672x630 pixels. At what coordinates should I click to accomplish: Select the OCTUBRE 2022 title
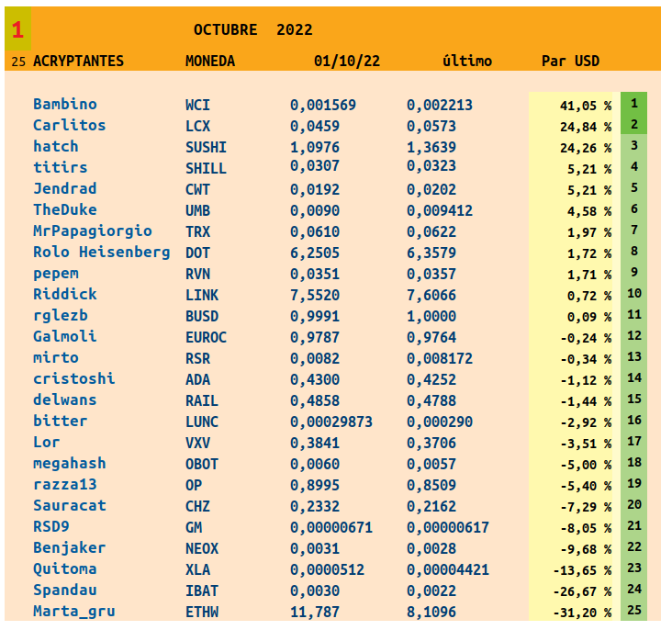252,29
